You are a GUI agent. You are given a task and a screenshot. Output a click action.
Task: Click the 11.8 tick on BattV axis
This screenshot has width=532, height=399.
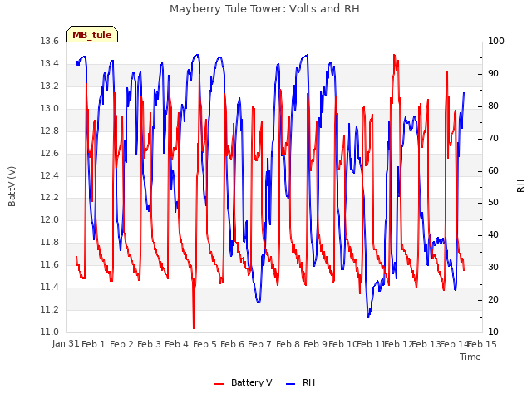50,242
